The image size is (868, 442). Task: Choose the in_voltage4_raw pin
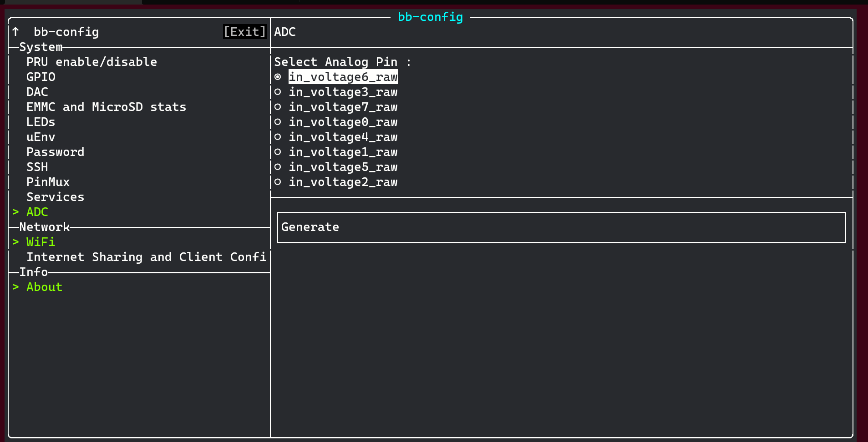[x=343, y=137]
